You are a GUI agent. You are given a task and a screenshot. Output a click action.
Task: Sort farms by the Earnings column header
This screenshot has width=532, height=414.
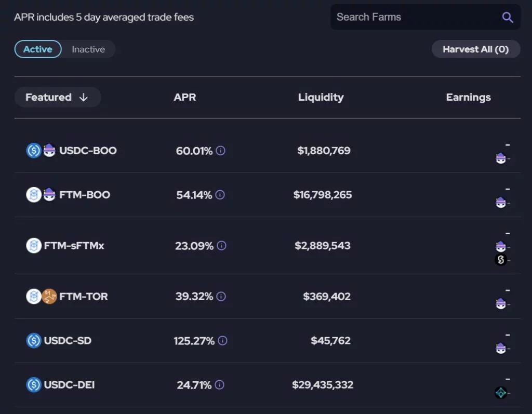coord(468,97)
